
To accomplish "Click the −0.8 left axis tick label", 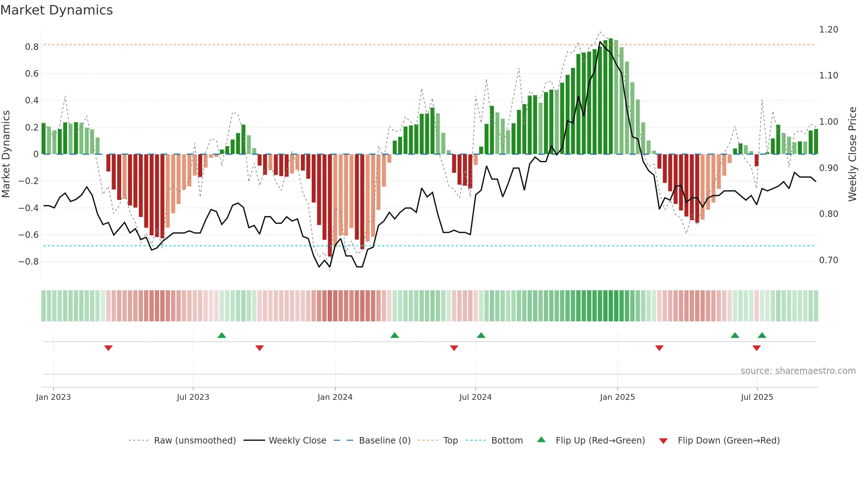I will (29, 261).
